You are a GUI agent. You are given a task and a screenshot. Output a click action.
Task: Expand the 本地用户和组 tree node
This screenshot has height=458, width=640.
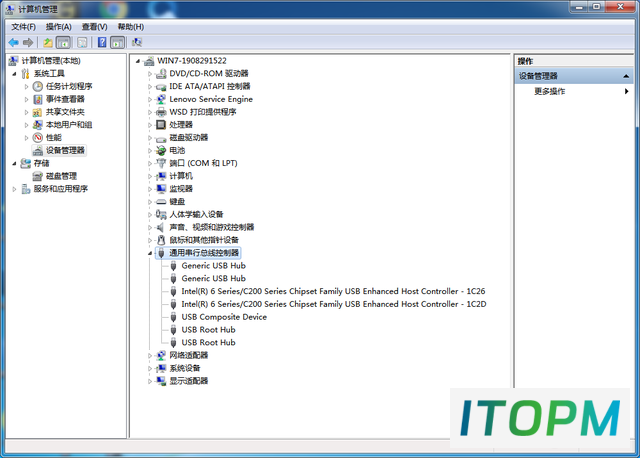[x=26, y=125]
